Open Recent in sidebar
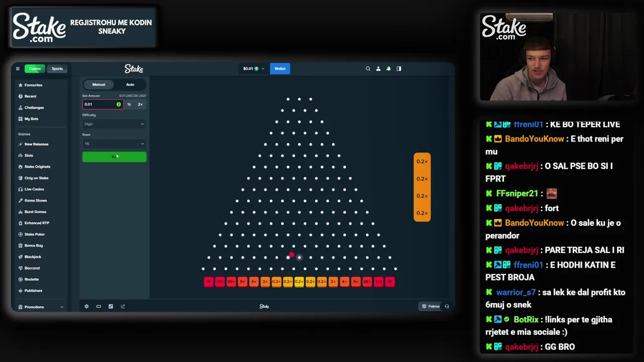Screen dimensions: 644x362 coord(30,96)
